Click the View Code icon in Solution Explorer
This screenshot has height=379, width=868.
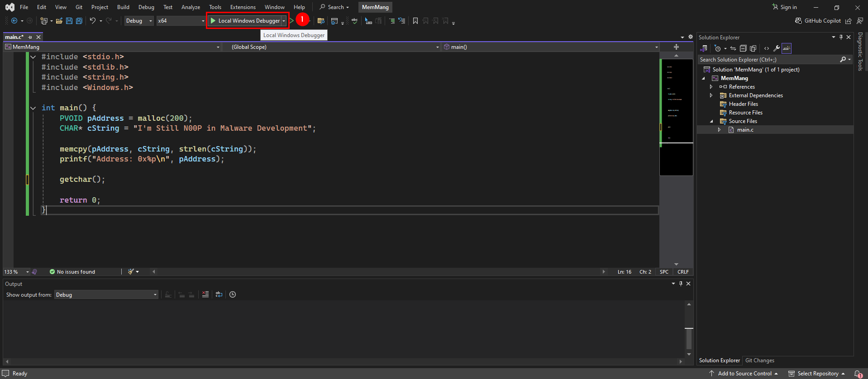(x=767, y=48)
